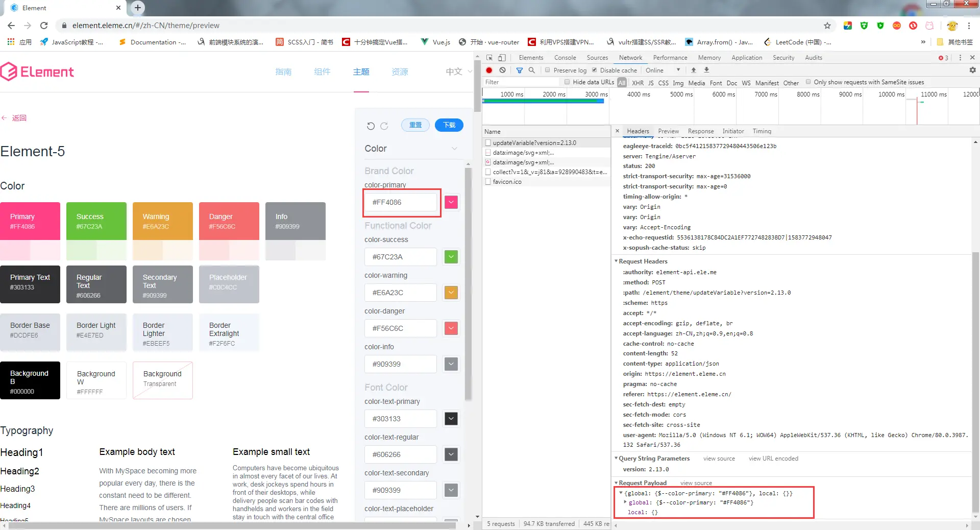Click the Success #67C23A color card
The image size is (980, 530).
click(96, 221)
